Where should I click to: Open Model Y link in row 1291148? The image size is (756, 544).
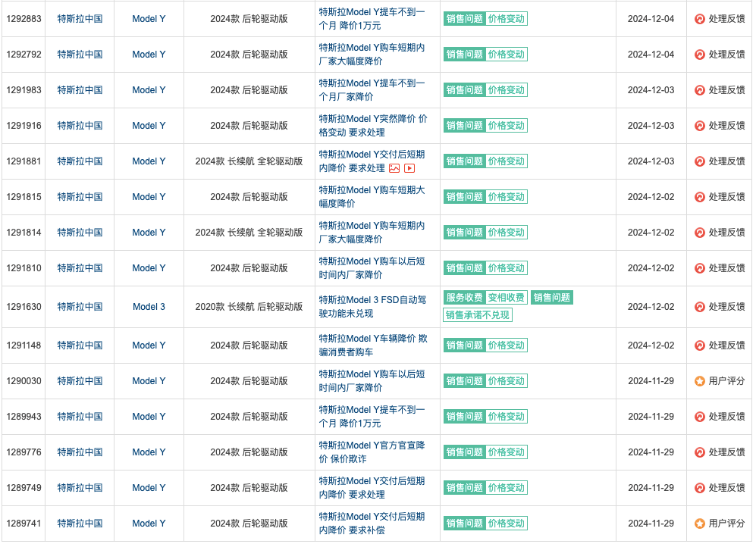coord(149,345)
